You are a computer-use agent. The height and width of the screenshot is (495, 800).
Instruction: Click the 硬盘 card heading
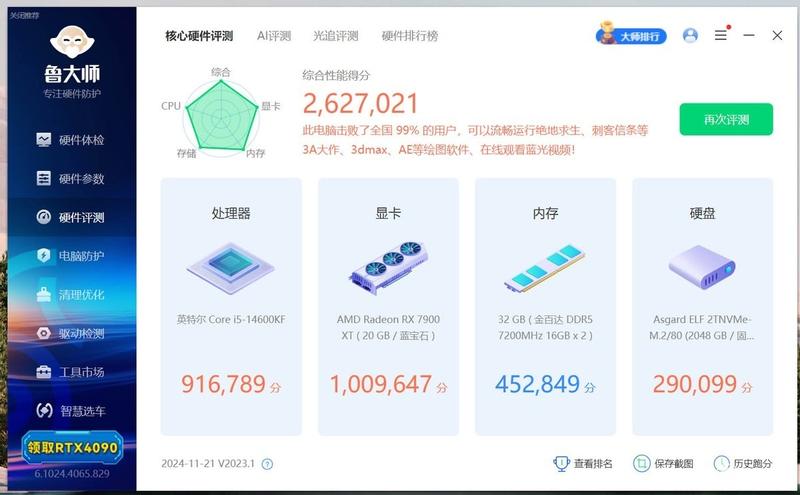click(703, 213)
